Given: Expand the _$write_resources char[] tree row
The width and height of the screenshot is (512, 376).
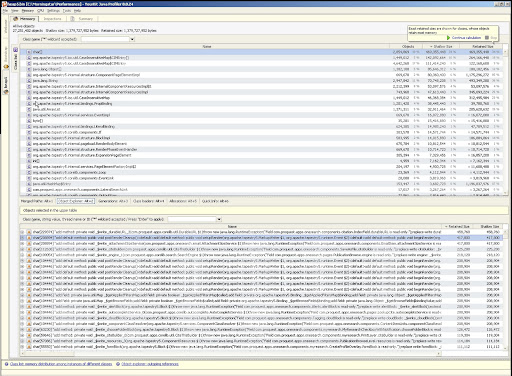Looking at the screenshot, I should (x=22, y=341).
